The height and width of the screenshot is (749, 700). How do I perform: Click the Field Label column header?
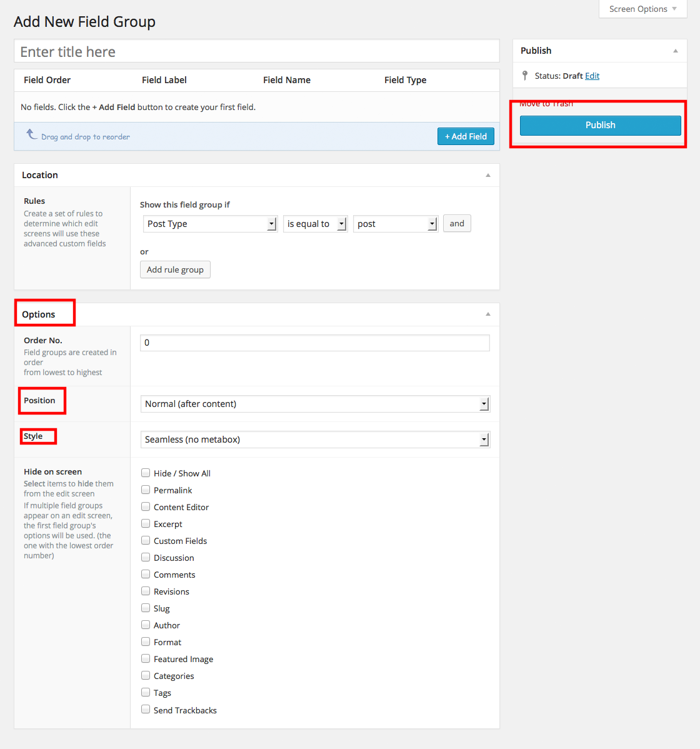(x=164, y=80)
